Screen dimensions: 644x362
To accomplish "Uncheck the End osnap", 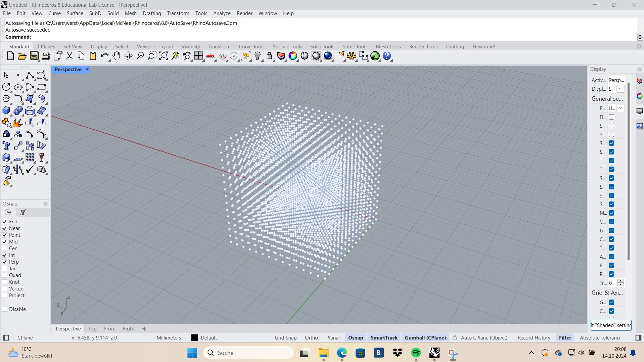I will [x=5, y=221].
